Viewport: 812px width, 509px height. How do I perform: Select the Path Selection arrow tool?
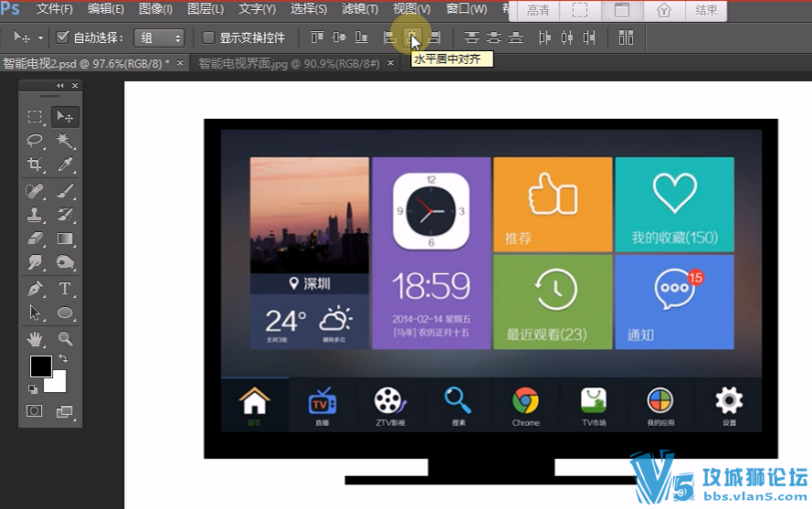35,313
